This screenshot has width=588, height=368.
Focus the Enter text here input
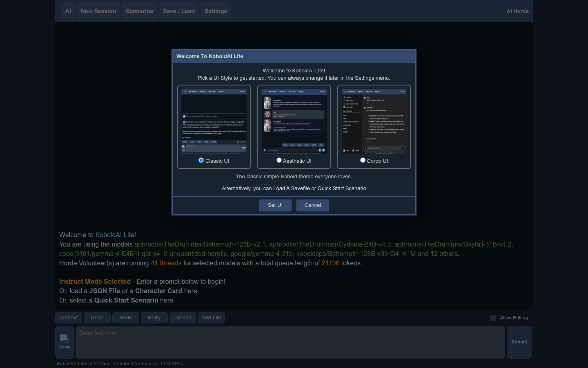[x=290, y=342]
